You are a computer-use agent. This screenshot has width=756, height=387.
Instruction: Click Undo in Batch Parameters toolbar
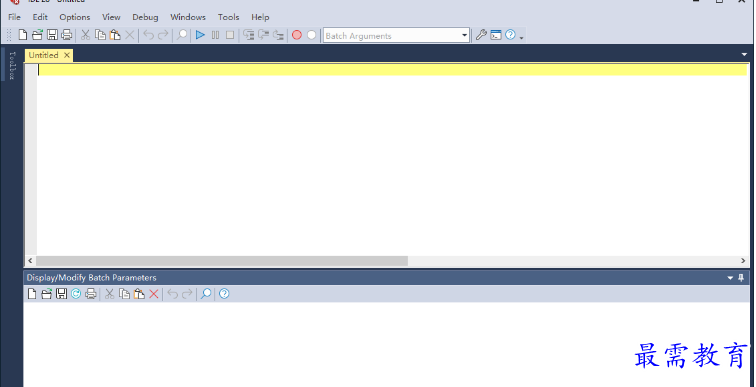[x=173, y=294]
